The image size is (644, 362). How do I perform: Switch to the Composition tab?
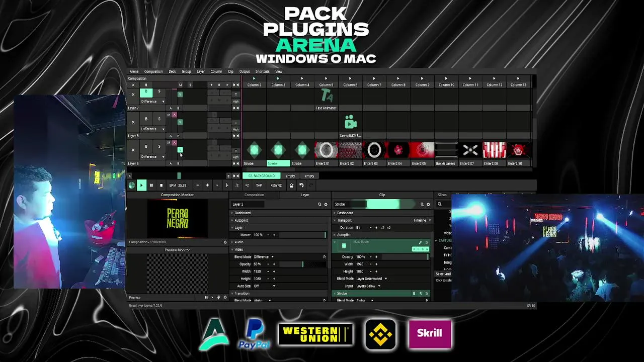point(254,195)
